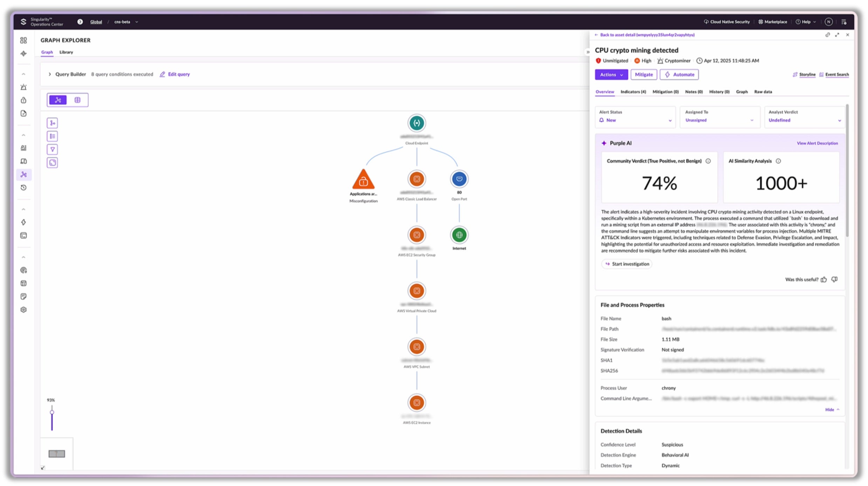Select the Cloud Endpoint graph node
868x486 pixels.
pos(416,123)
